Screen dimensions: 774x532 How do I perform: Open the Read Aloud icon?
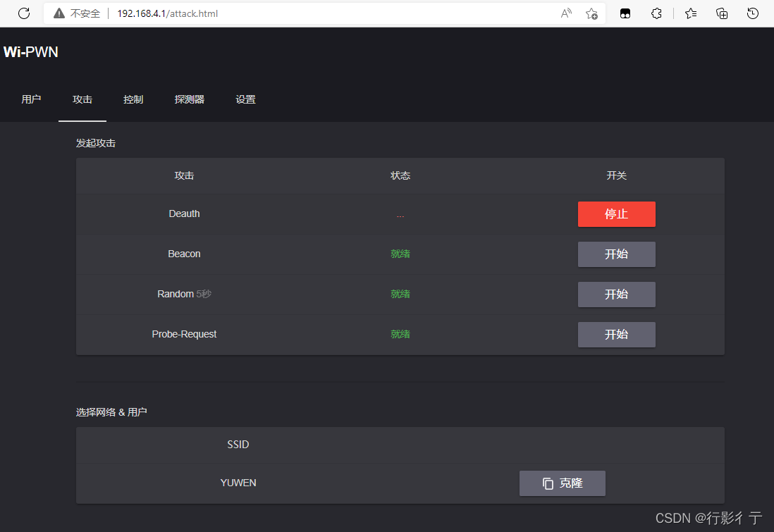[x=566, y=13]
